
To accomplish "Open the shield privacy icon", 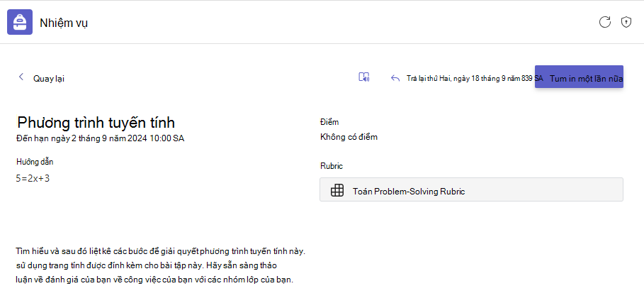I will tap(626, 22).
